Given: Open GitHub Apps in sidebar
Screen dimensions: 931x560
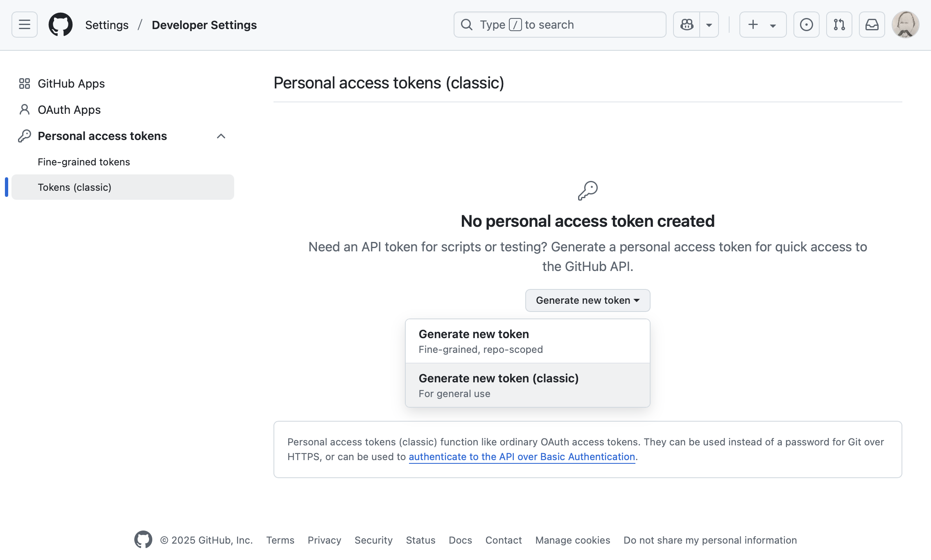Looking at the screenshot, I should point(71,84).
